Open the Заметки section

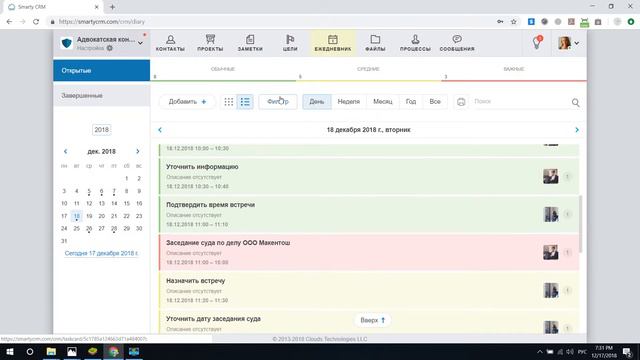[x=250, y=43]
